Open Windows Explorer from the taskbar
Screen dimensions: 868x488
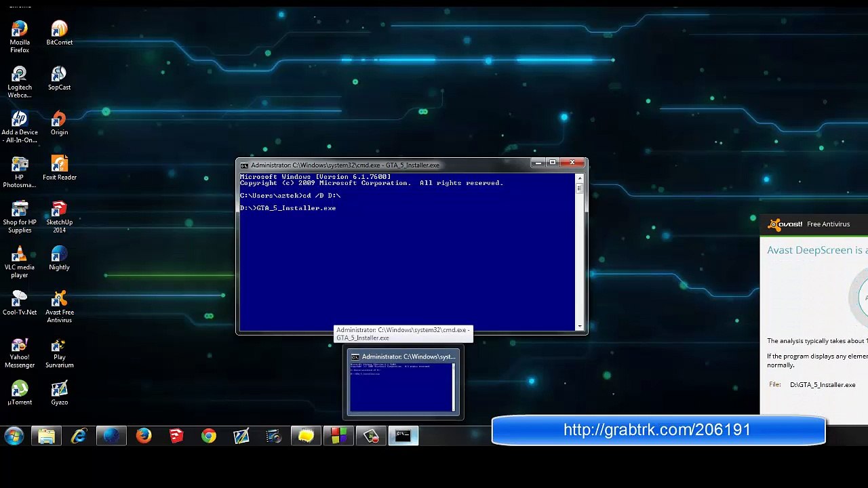[46, 436]
